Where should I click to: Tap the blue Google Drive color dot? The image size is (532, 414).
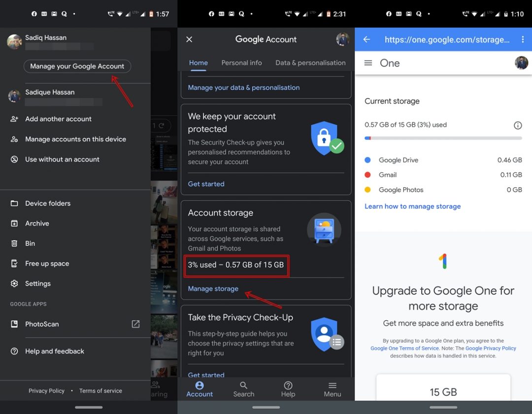pyautogui.click(x=367, y=160)
